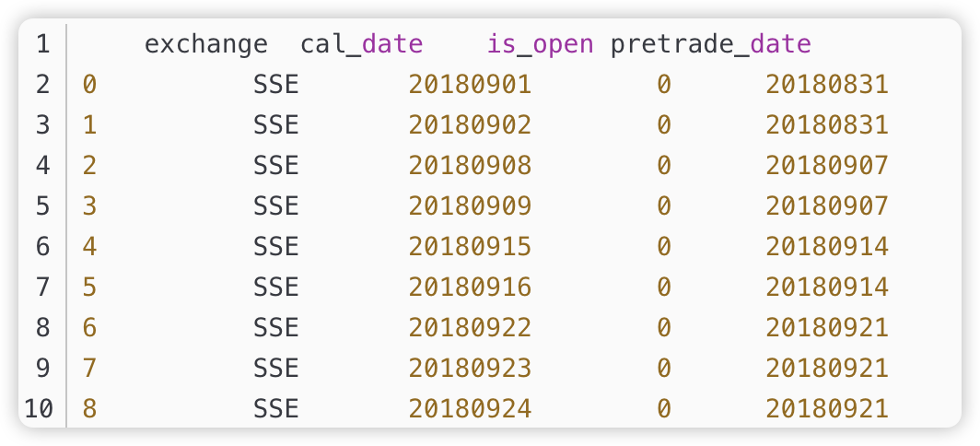
Task: Click cal_date value 20180924
Action: 470,409
